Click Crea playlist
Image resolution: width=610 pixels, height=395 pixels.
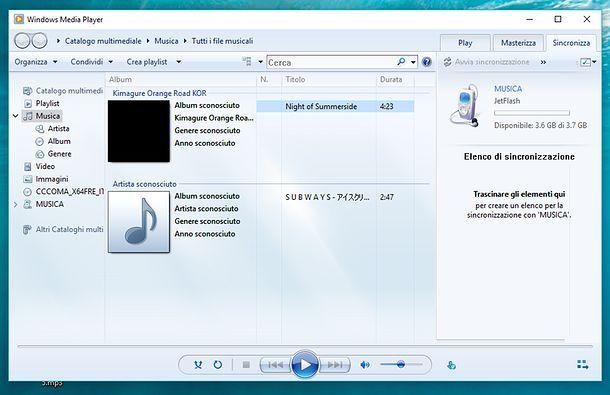click(147, 62)
